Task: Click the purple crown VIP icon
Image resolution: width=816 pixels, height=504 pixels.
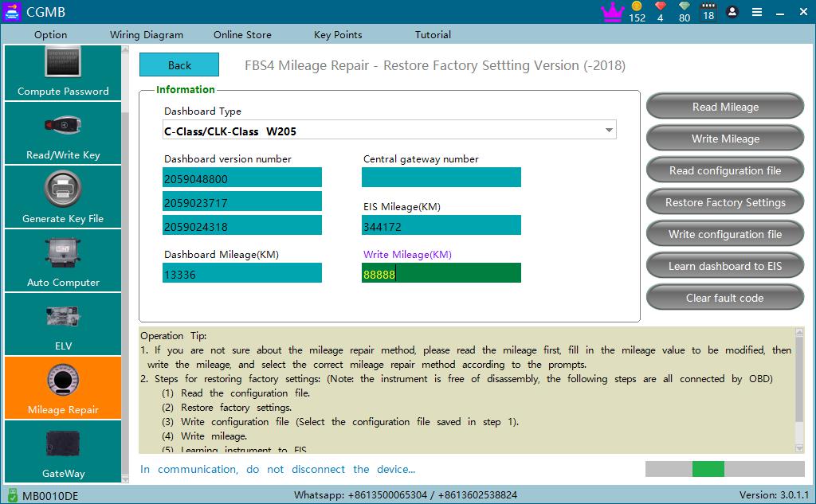Action: point(611,12)
